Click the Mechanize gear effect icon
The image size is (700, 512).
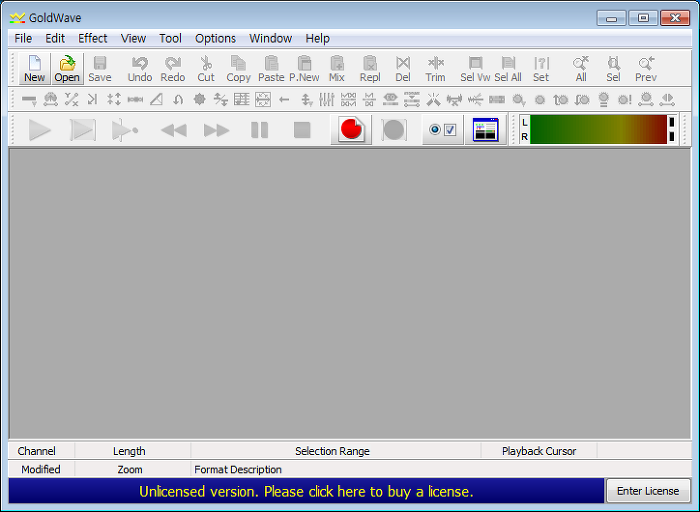coord(199,99)
